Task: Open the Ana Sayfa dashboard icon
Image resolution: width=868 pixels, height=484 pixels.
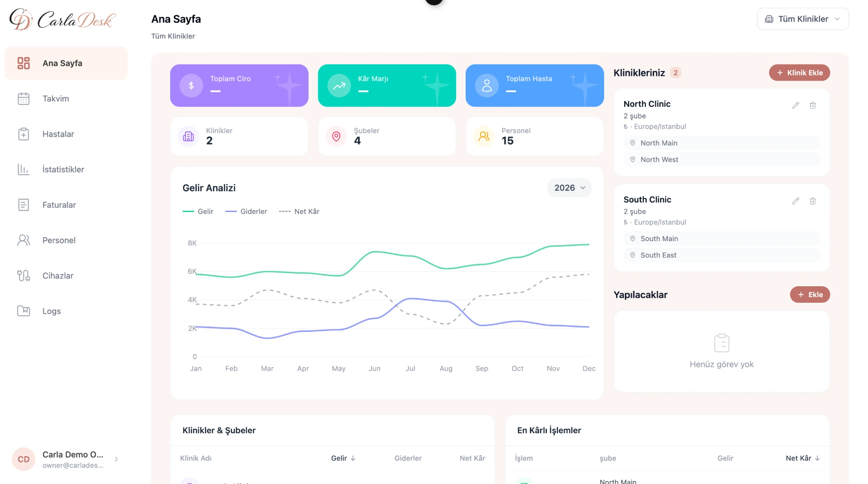Action: pyautogui.click(x=23, y=63)
